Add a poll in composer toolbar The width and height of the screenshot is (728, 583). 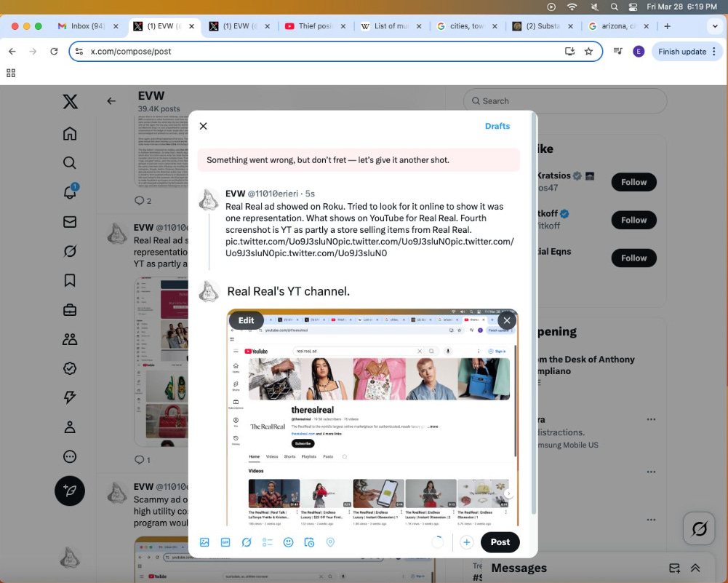point(268,542)
